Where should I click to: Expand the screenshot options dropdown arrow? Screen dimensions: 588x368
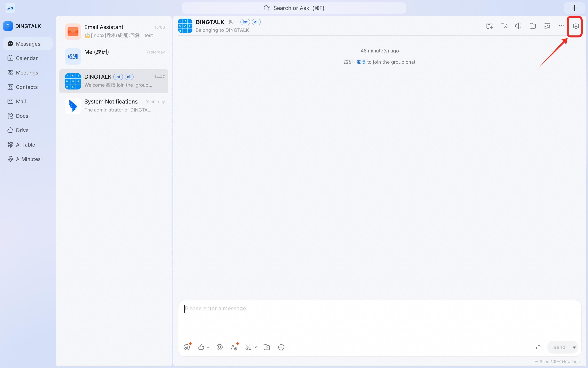pyautogui.click(x=255, y=347)
